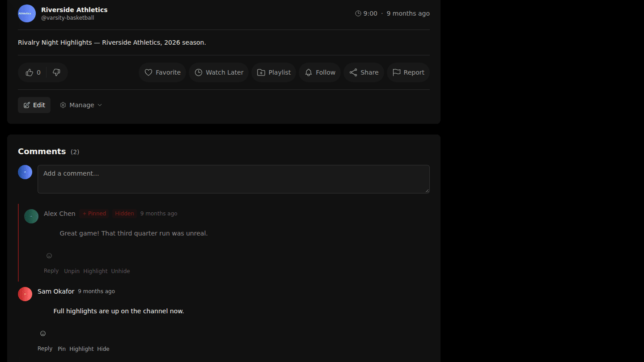644x362 pixels.
Task: Focus the Add a comment box
Action: click(233, 179)
